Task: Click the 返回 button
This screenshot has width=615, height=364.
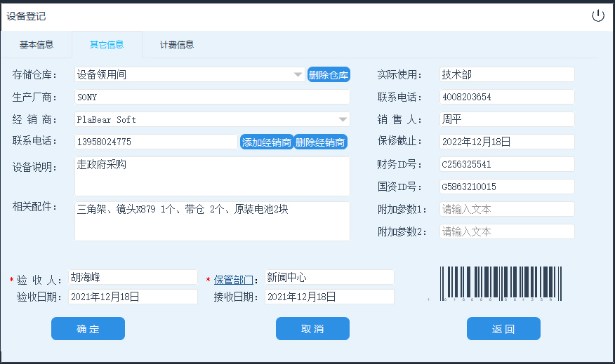Action: [503, 329]
